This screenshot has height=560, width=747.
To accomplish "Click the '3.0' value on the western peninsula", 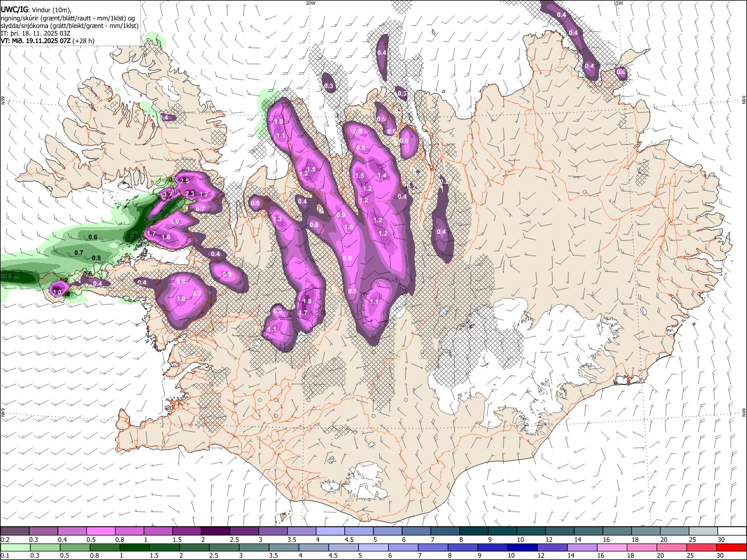I will coord(57,292).
